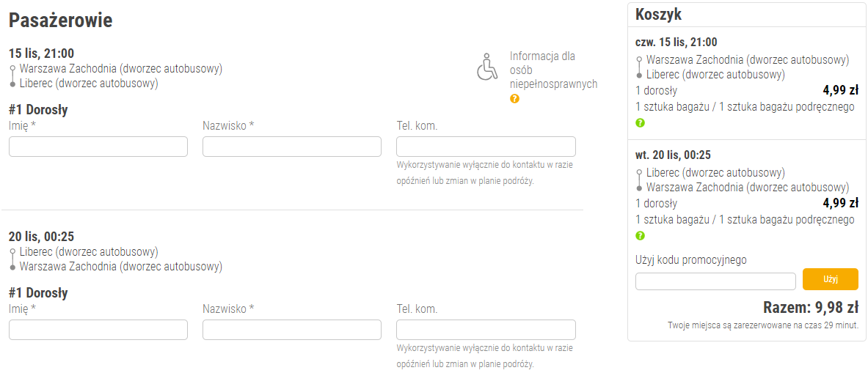Screen dimensions: 868x373
Task: Focus the Nazwisko field for 20 lis trip
Action: pos(292,330)
